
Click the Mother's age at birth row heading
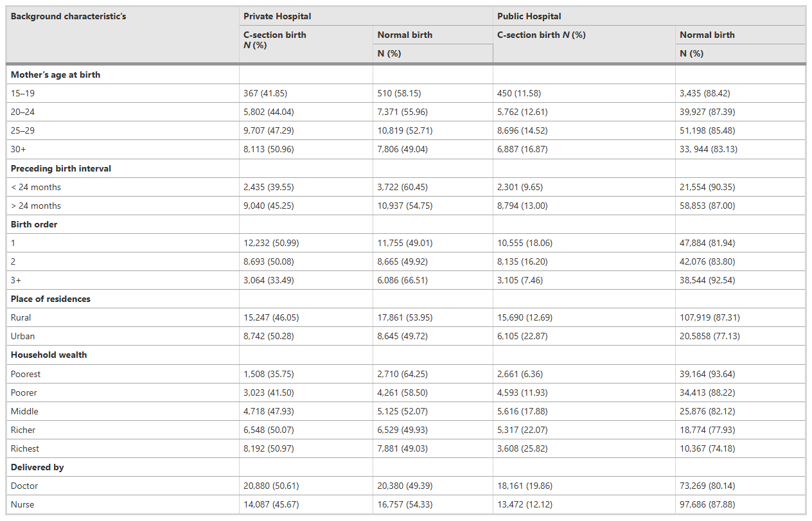coord(55,75)
